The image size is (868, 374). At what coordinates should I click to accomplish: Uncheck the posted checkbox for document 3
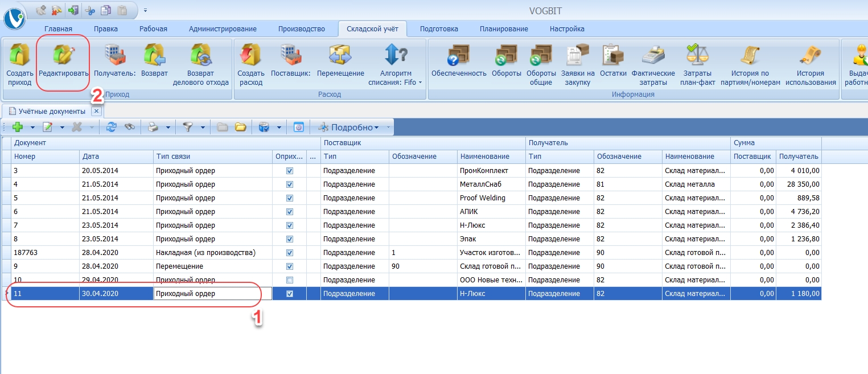coord(290,170)
